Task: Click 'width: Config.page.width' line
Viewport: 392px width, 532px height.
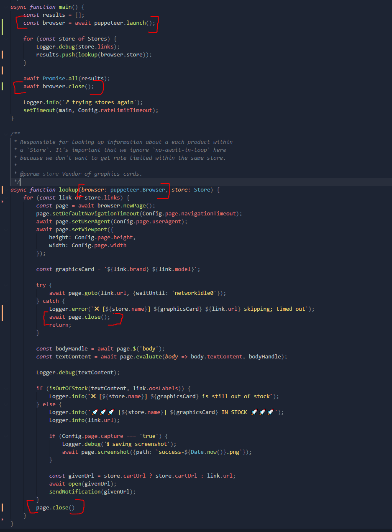Action: (x=87, y=245)
